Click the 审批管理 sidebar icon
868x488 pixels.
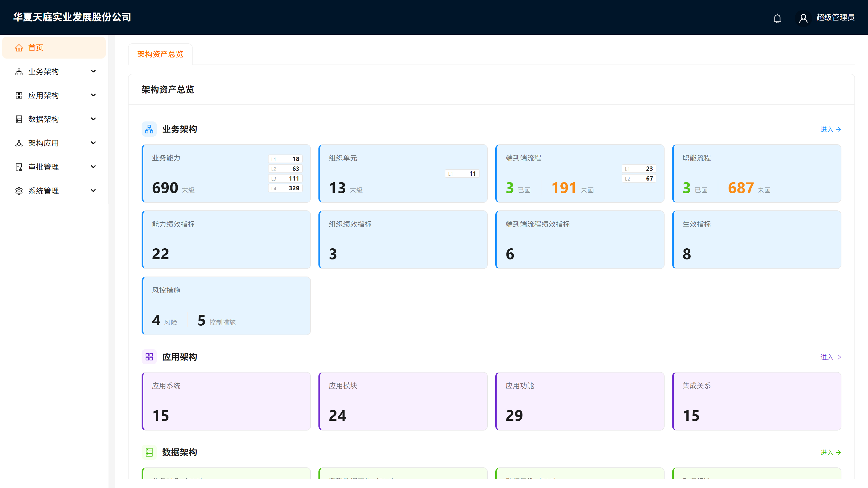[x=19, y=167]
